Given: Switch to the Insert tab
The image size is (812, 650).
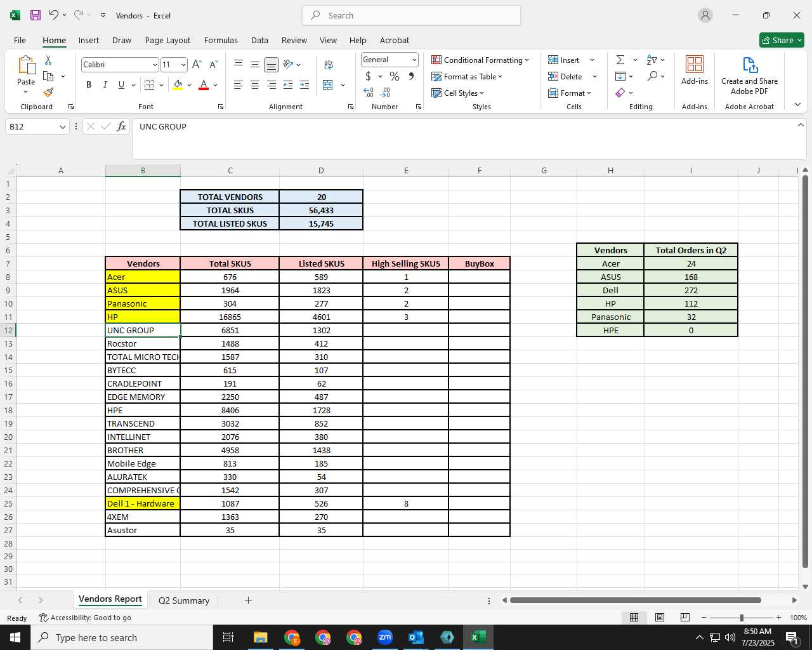Looking at the screenshot, I should click(89, 40).
